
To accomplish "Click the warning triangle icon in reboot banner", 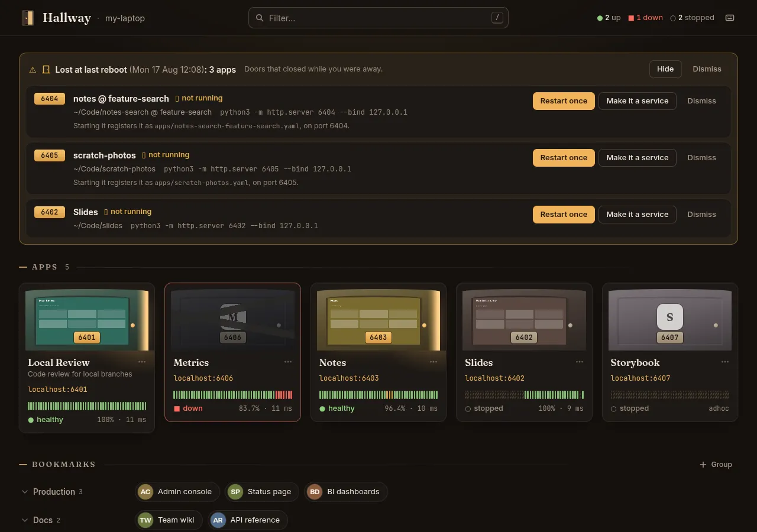I will pos(33,70).
